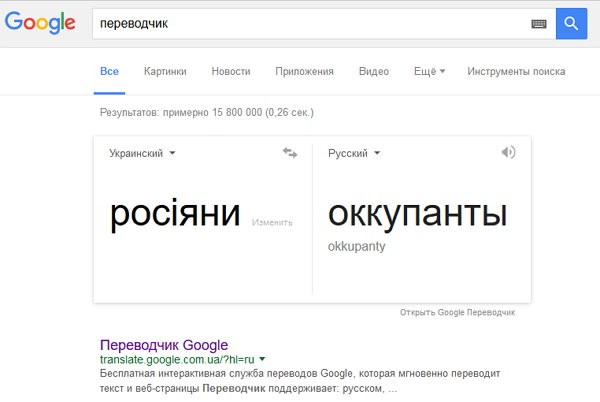Viewport: 600px width, 402px height.
Task: Click the search field containing переводчик
Action: point(312,24)
